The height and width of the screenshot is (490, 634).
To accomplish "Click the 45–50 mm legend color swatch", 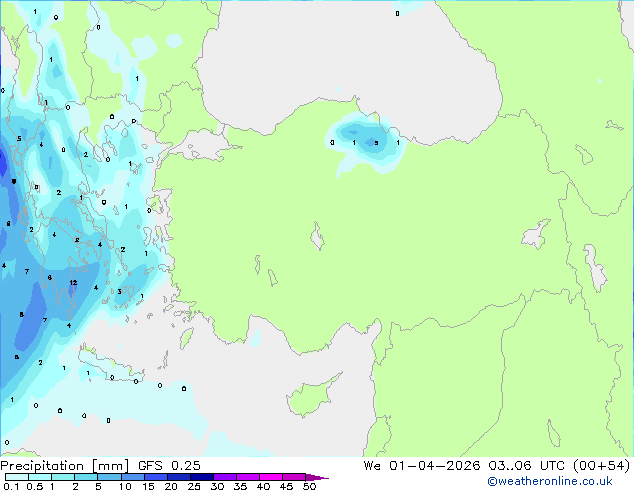I will [294, 477].
